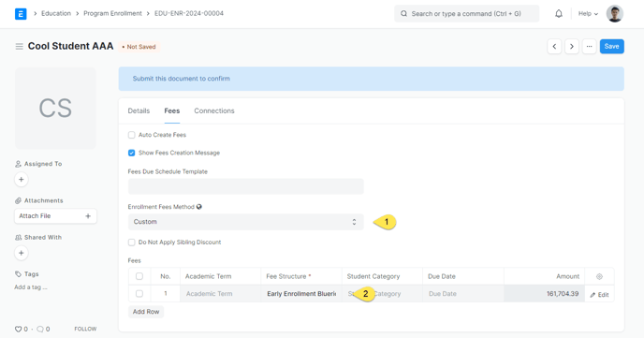Click FOLLOW link
Viewport: 644px width, 338px height.
tap(85, 329)
